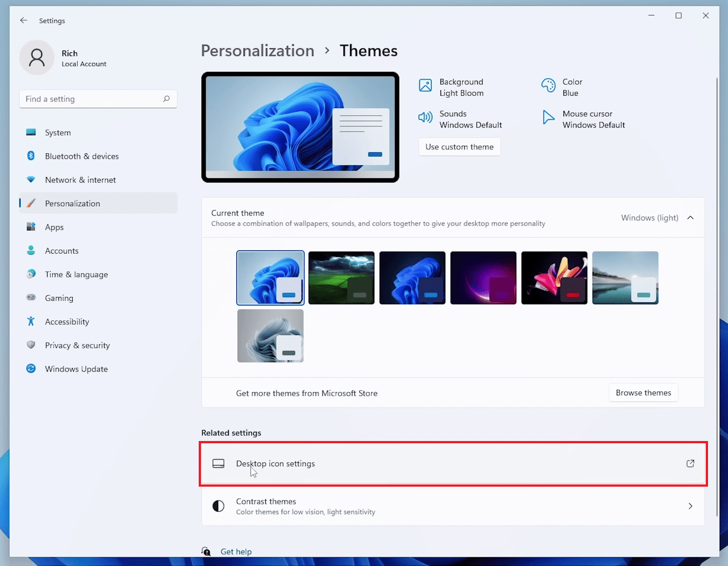Open Desktop icon settings external link icon
The width and height of the screenshot is (728, 566).
pyautogui.click(x=690, y=464)
